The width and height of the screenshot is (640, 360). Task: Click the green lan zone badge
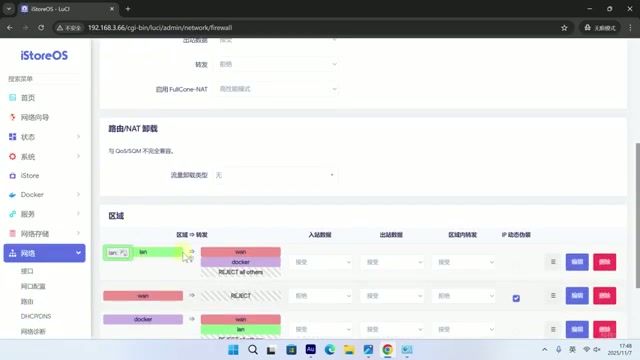[x=143, y=252]
